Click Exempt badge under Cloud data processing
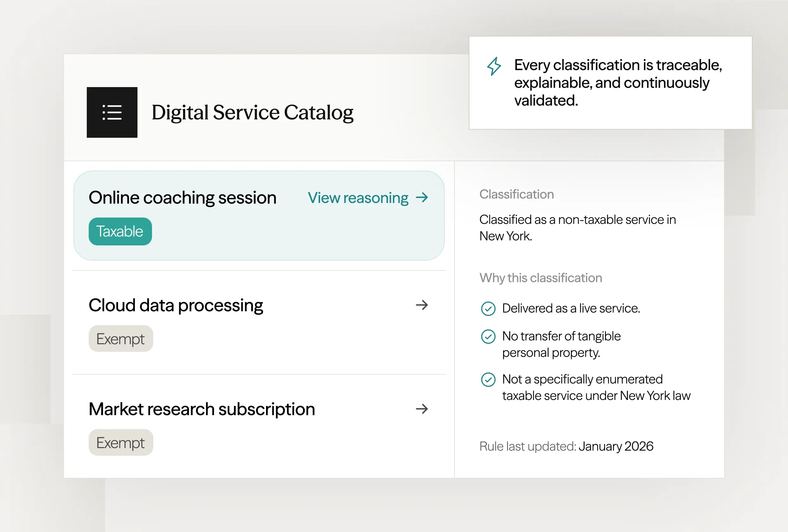This screenshot has width=788, height=532. (x=121, y=339)
